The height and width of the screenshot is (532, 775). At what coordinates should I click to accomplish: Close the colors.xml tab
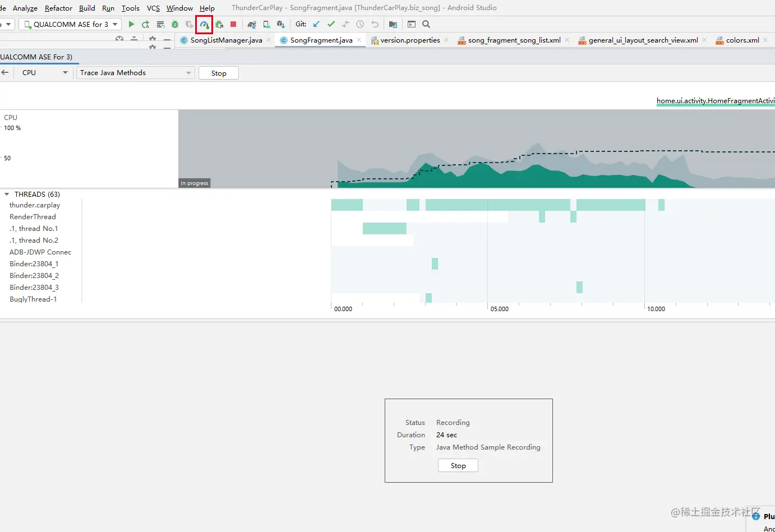[765, 40]
